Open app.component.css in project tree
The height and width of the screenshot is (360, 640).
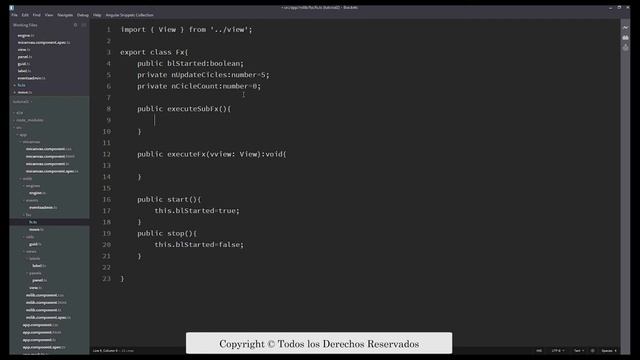[40, 325]
